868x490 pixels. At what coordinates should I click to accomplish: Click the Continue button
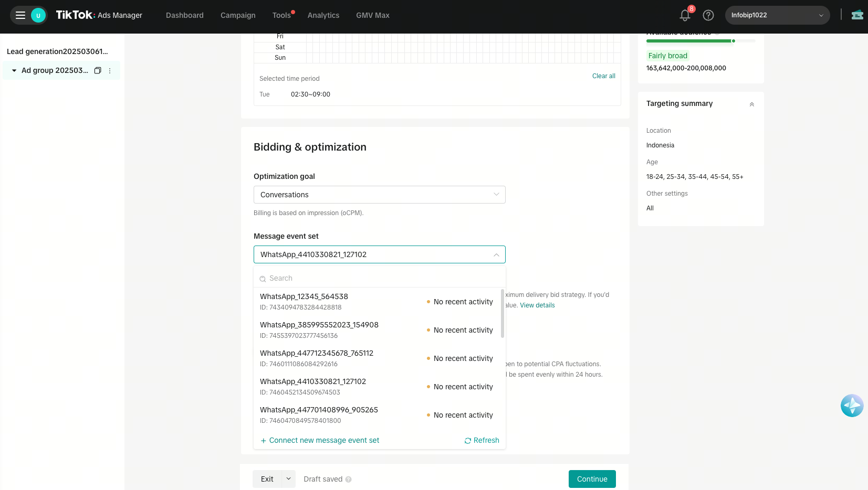(592, 479)
